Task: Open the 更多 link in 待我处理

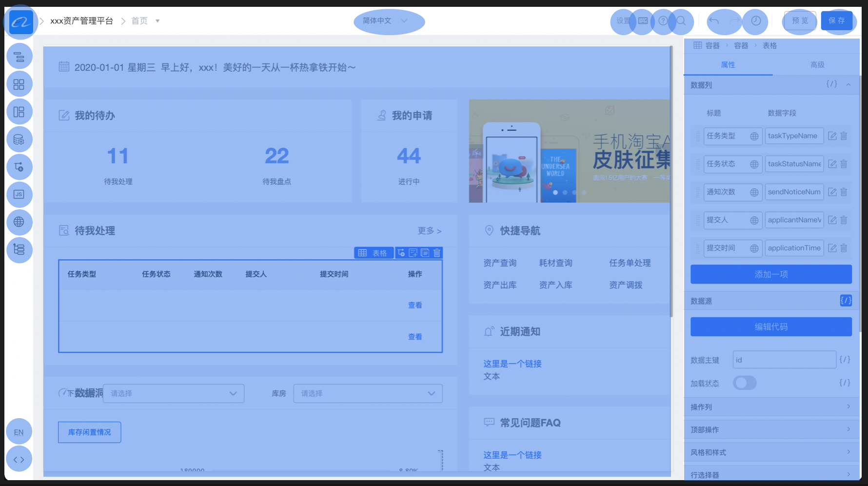Action: click(x=430, y=231)
